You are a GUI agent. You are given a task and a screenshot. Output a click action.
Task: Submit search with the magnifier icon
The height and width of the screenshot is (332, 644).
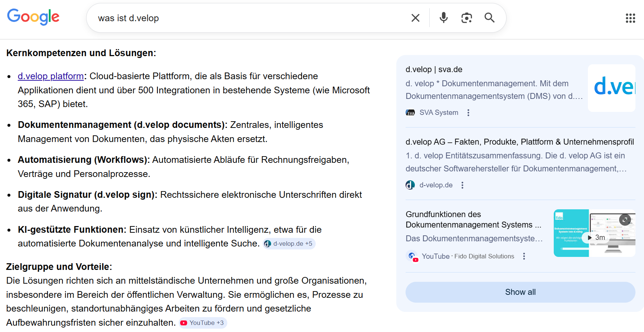click(489, 17)
